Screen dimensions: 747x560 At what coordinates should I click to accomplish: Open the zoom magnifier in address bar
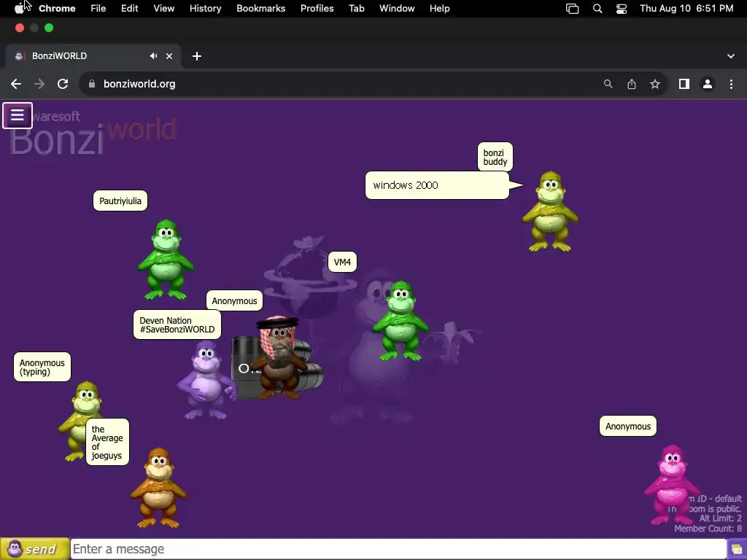(608, 85)
